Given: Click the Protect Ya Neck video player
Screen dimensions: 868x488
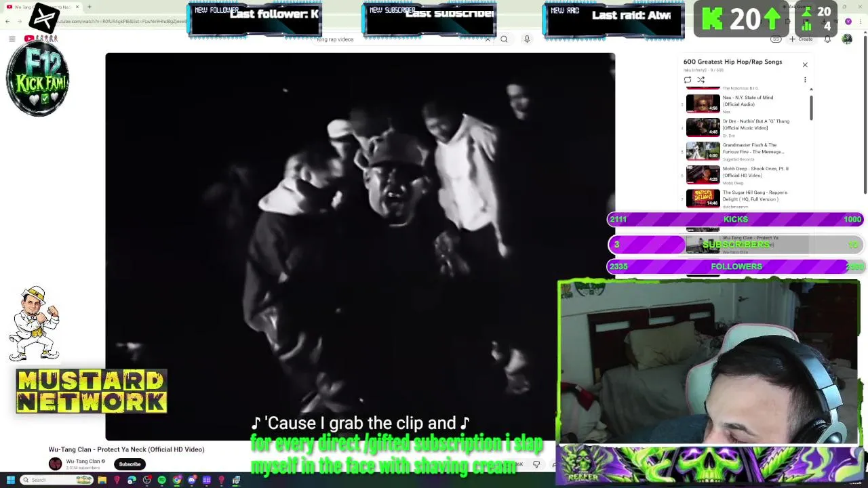Looking at the screenshot, I should 360,247.
